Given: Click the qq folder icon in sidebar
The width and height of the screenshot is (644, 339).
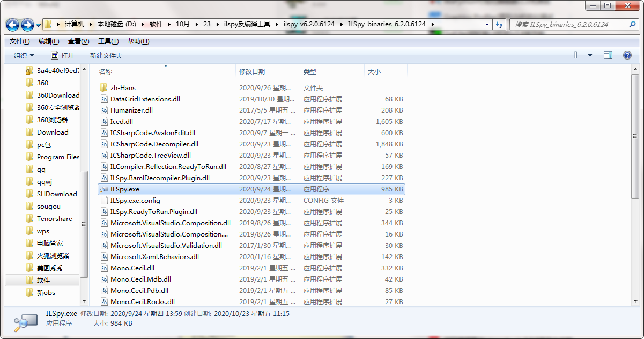Looking at the screenshot, I should coord(29,169).
